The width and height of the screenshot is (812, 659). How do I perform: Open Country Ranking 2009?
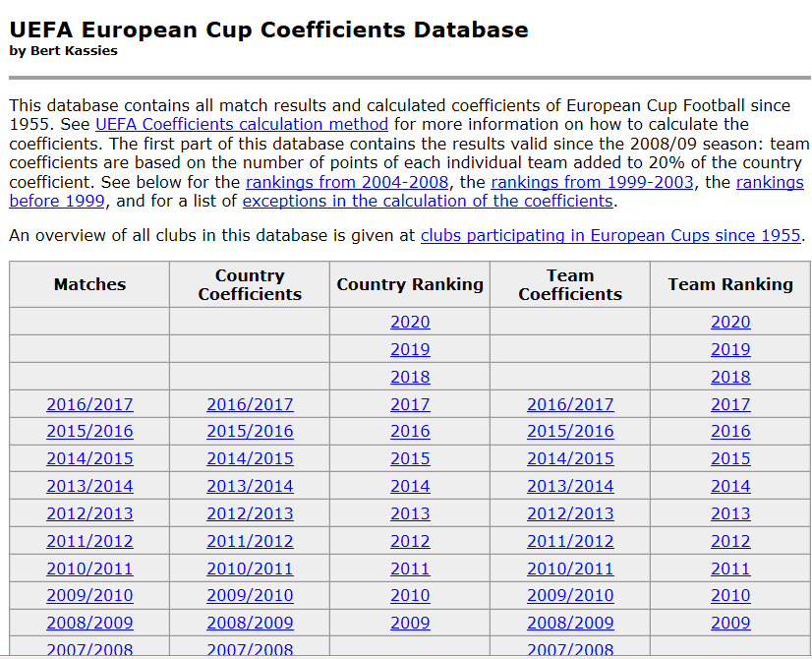point(410,623)
